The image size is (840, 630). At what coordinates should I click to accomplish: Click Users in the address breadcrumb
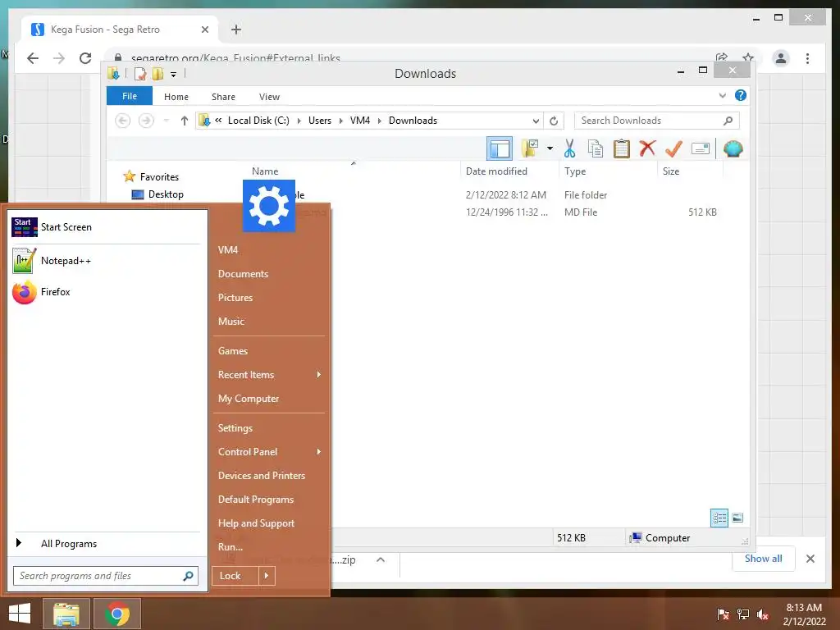(x=320, y=121)
